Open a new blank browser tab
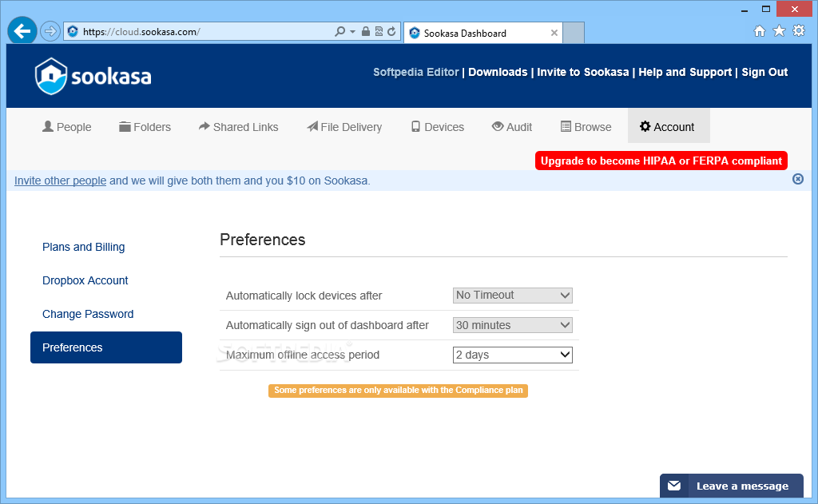Screen dimensions: 818x504 pos(574,33)
